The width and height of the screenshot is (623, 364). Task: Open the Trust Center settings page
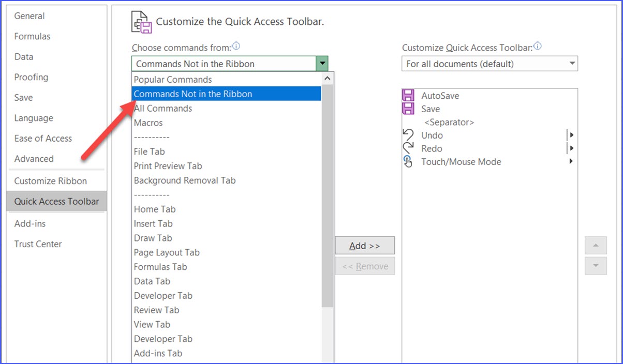38,244
